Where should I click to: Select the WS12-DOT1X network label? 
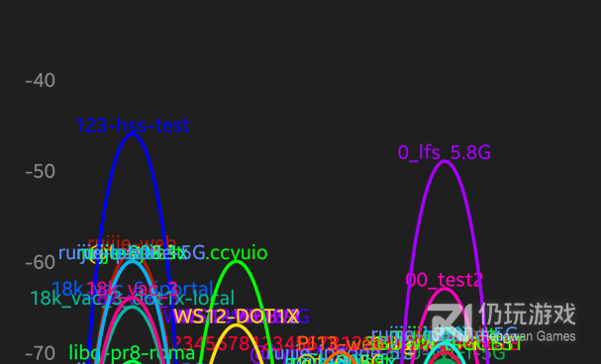point(236,317)
